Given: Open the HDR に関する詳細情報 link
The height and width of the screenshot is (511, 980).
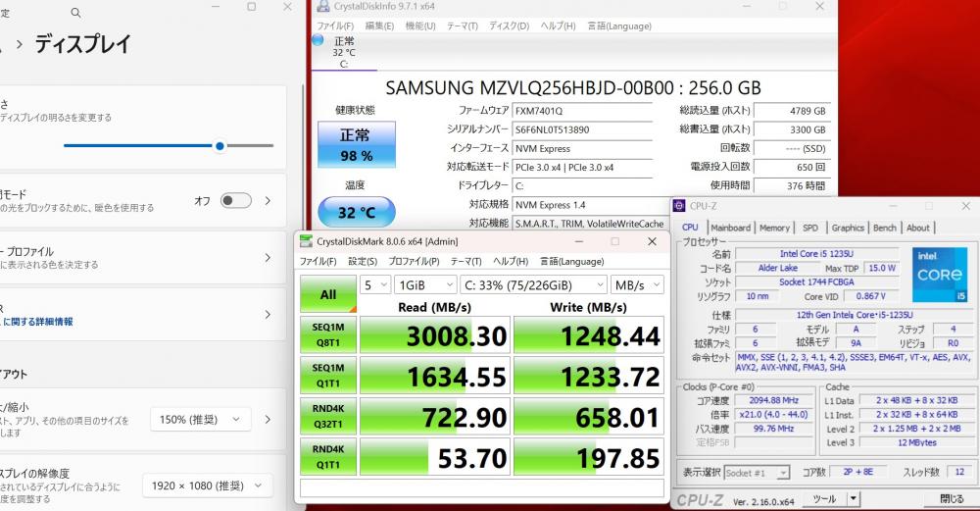Looking at the screenshot, I should (x=38, y=322).
